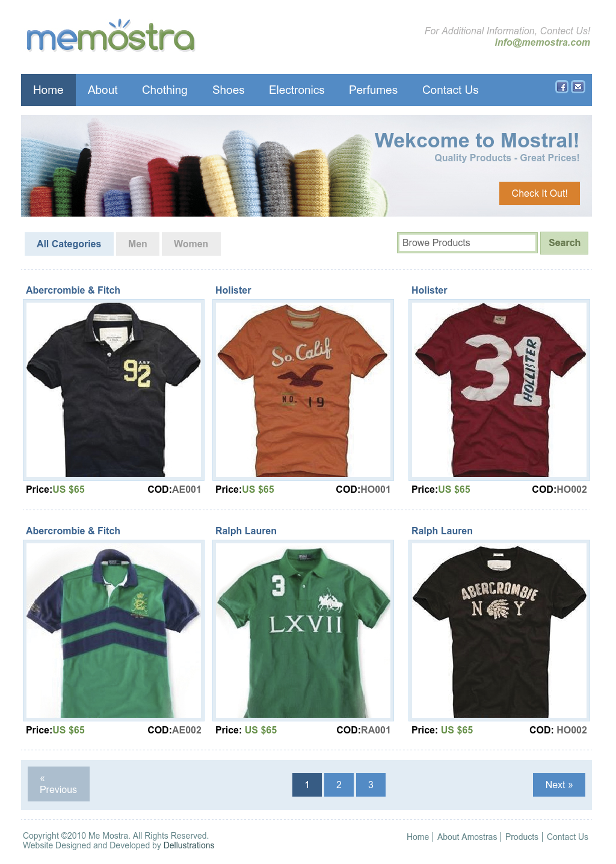
Task: Open the maroon Hollister 31 shirt thumbnail
Action: (499, 390)
